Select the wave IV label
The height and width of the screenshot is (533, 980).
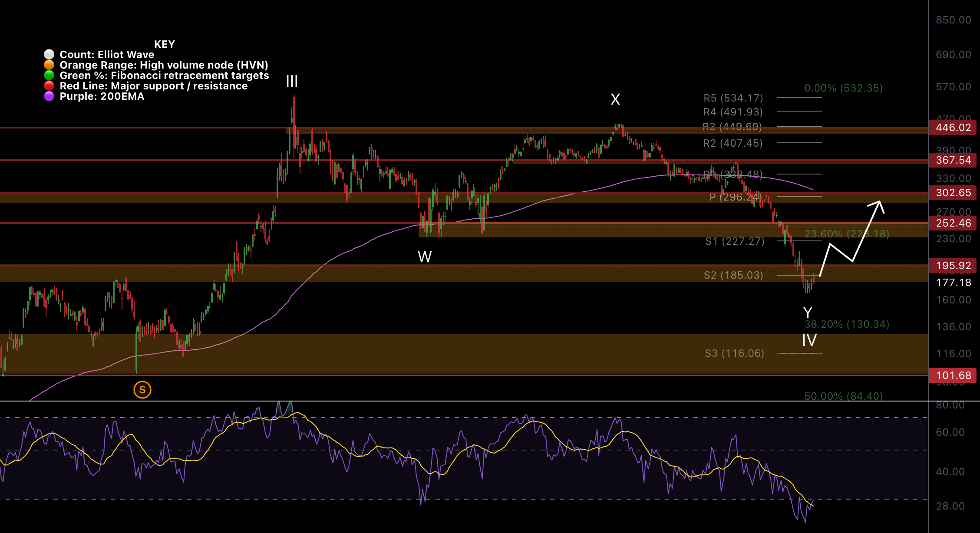tap(809, 340)
